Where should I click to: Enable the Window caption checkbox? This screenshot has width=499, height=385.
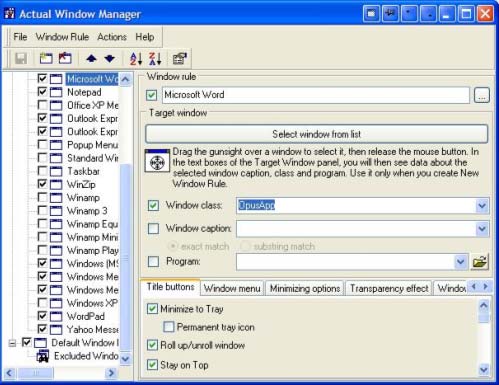click(153, 228)
